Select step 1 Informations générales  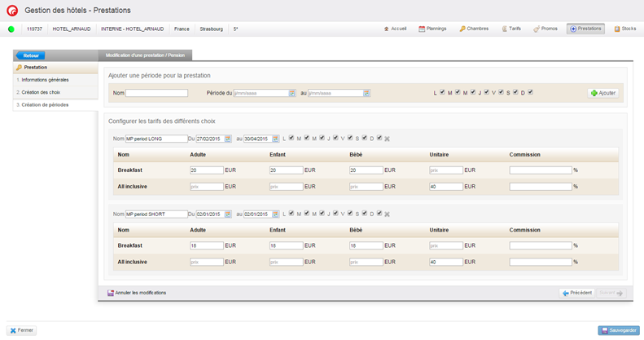(x=47, y=80)
